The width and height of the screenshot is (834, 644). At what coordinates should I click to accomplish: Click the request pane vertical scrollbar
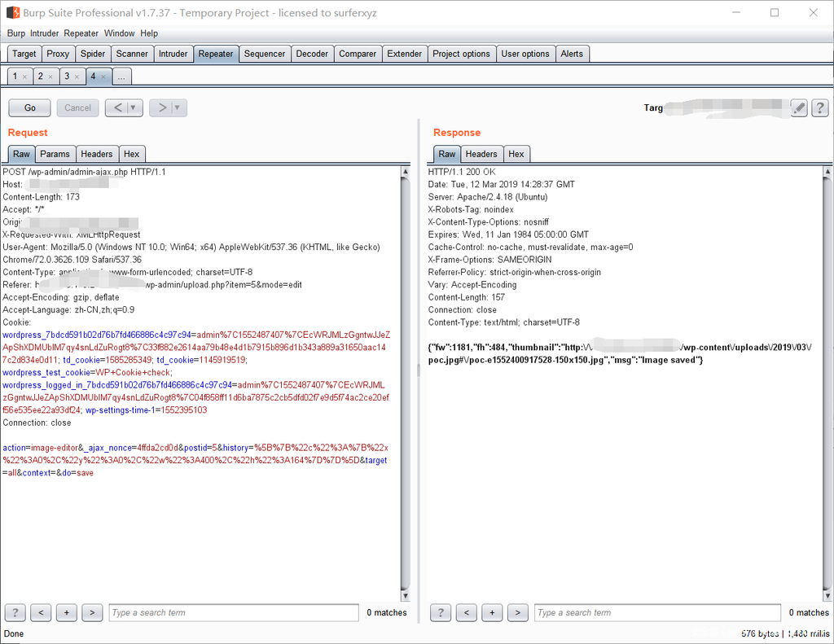click(x=406, y=383)
